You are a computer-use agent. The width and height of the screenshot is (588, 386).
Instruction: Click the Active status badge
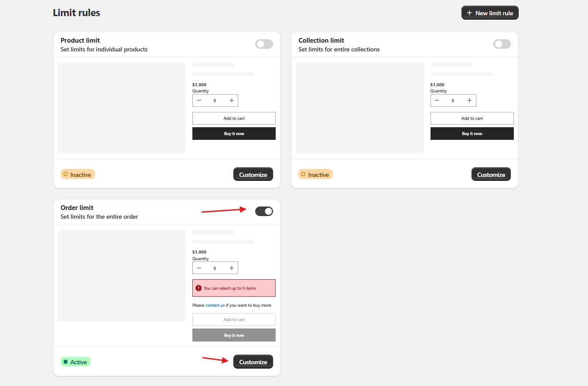(75, 362)
